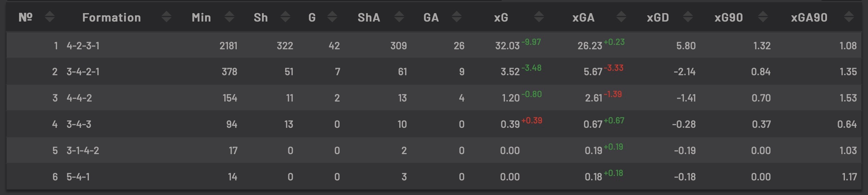Sort by the GA column arrows
Viewport: 868px width, 195px height.
(x=456, y=17)
